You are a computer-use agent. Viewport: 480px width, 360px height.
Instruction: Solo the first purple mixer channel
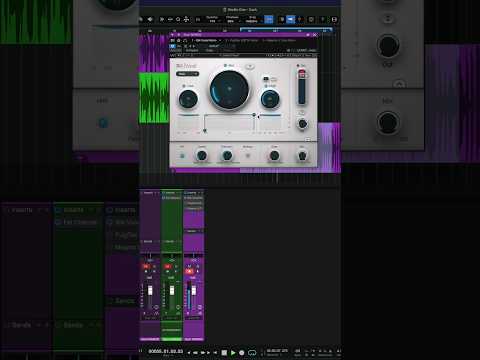click(154, 266)
